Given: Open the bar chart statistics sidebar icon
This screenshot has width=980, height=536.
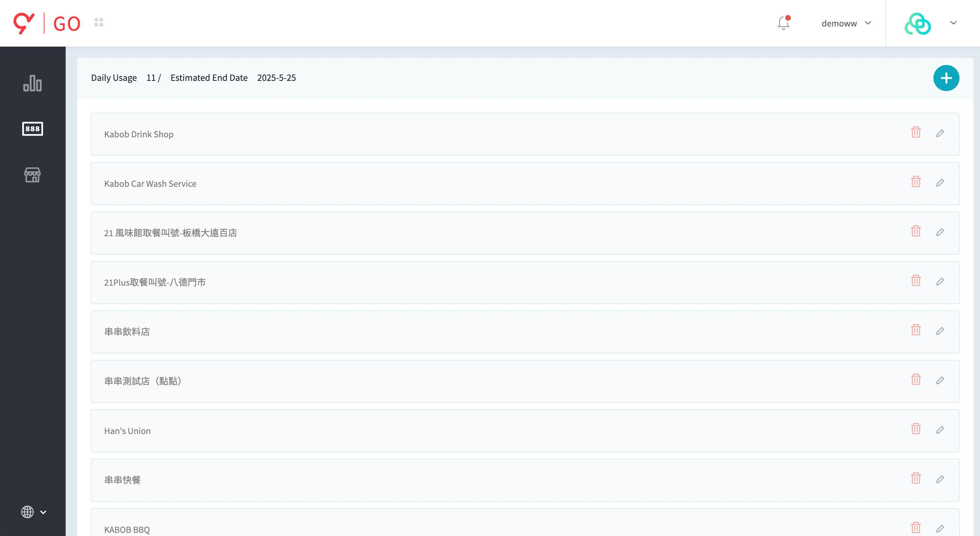Looking at the screenshot, I should pyautogui.click(x=32, y=83).
